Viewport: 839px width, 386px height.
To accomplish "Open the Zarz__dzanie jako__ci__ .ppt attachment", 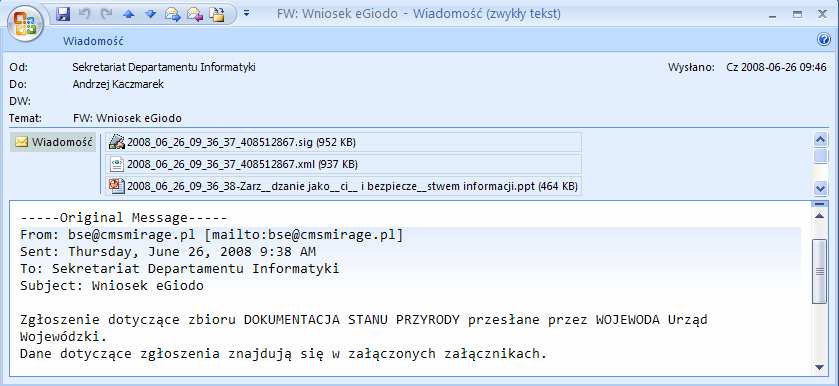I will [x=342, y=186].
